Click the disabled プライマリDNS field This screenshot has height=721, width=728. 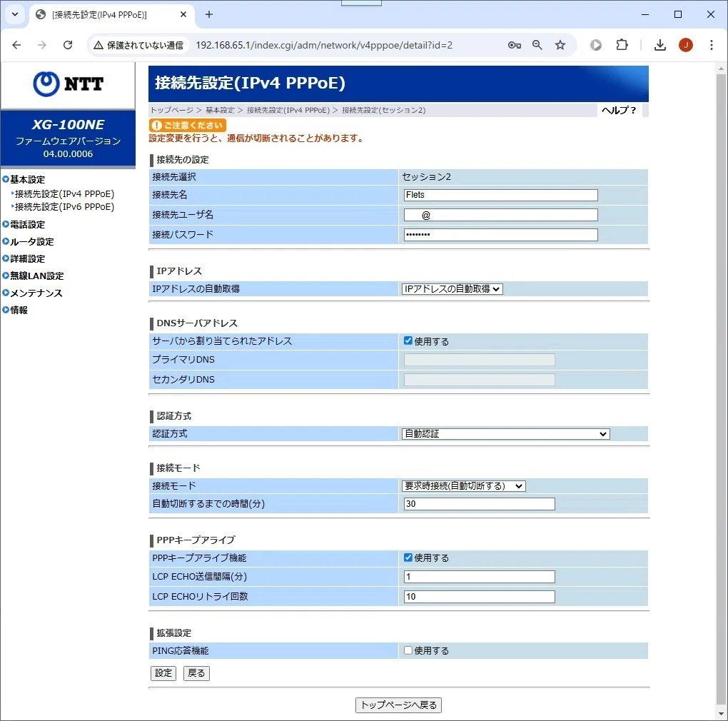tap(479, 360)
